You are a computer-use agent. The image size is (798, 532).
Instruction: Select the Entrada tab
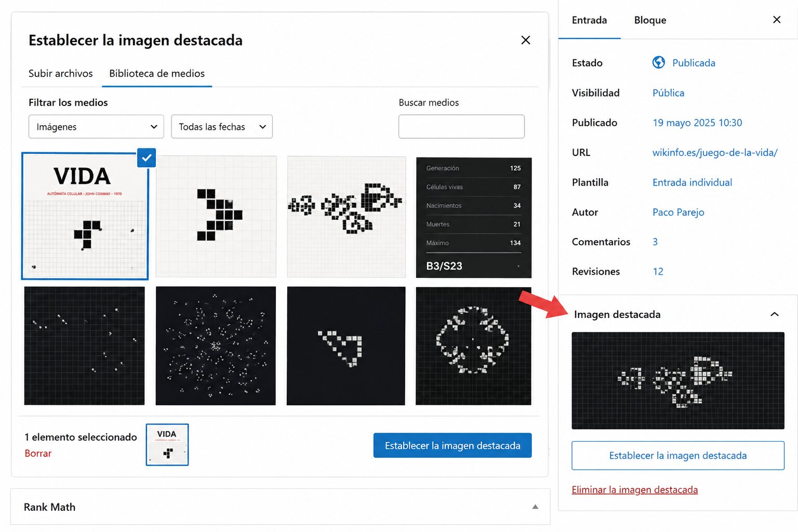[x=589, y=20]
